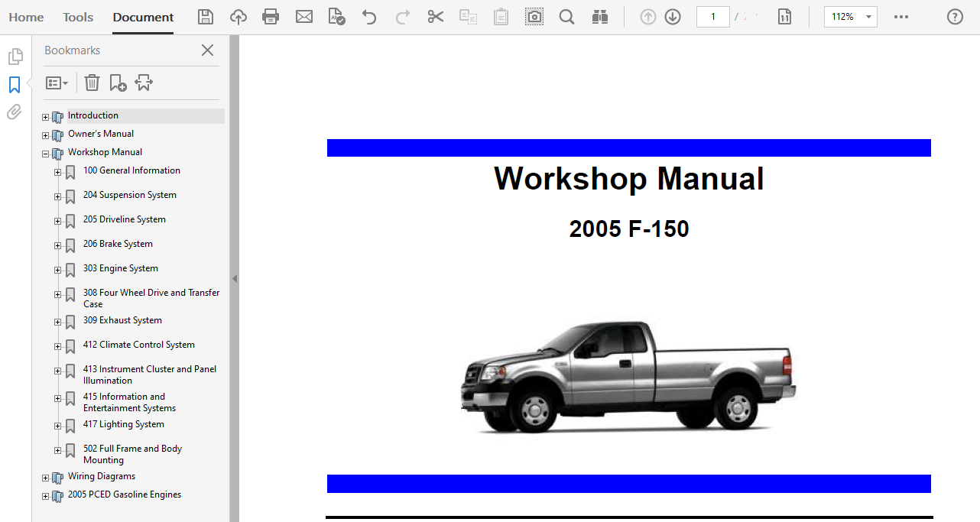
Task: Switch to the Home tab
Action: (x=26, y=17)
